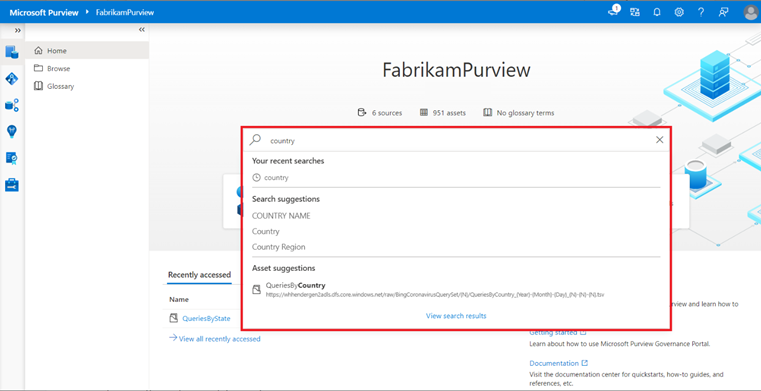Open the Data estate insights nodes icon
761x391 pixels.
coord(12,105)
